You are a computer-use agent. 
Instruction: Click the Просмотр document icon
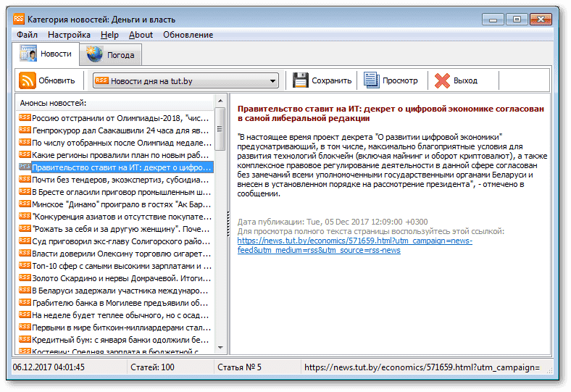pyautogui.click(x=372, y=80)
